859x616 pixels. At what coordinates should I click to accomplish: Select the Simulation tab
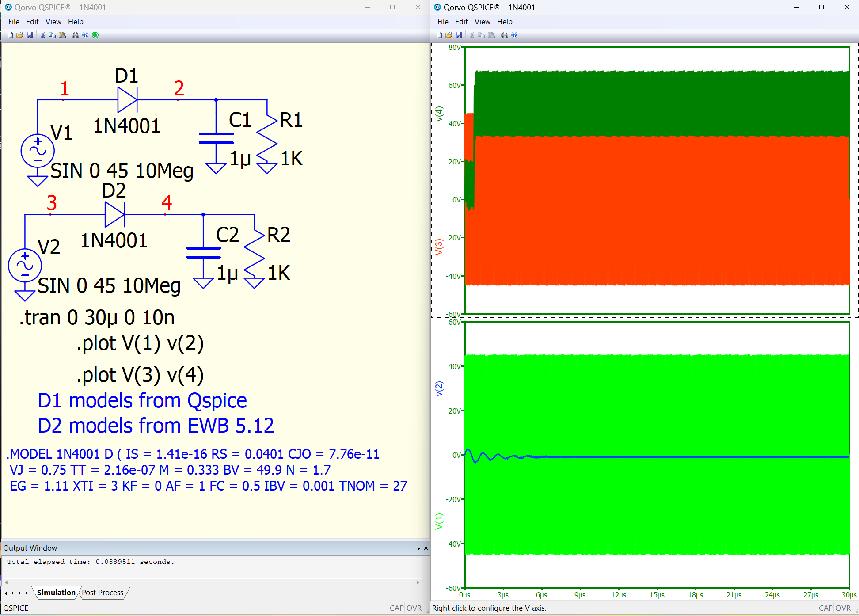[x=56, y=593]
